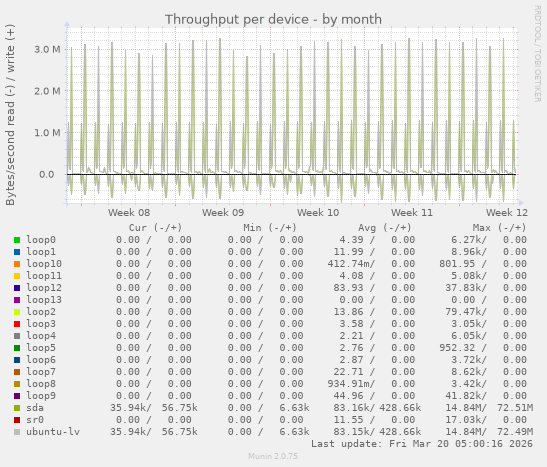Click the Cur (-/+) column header
The width and height of the screenshot is (547, 467).
click(156, 228)
